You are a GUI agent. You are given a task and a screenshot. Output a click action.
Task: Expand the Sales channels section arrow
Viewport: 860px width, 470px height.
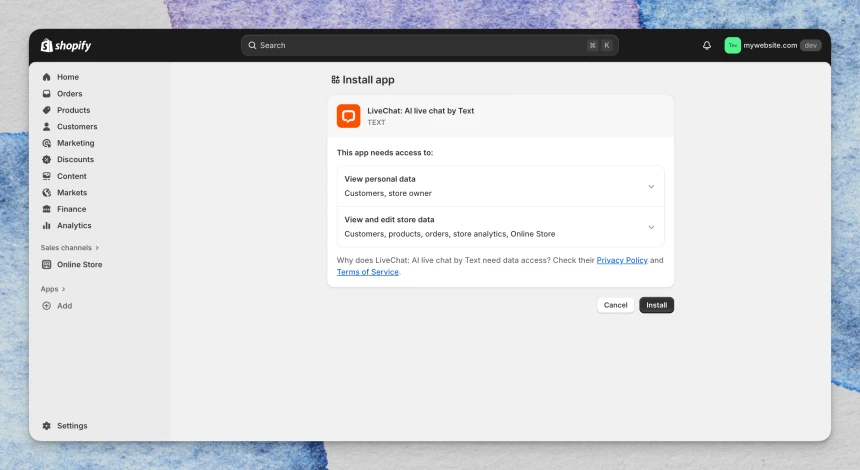(x=97, y=248)
